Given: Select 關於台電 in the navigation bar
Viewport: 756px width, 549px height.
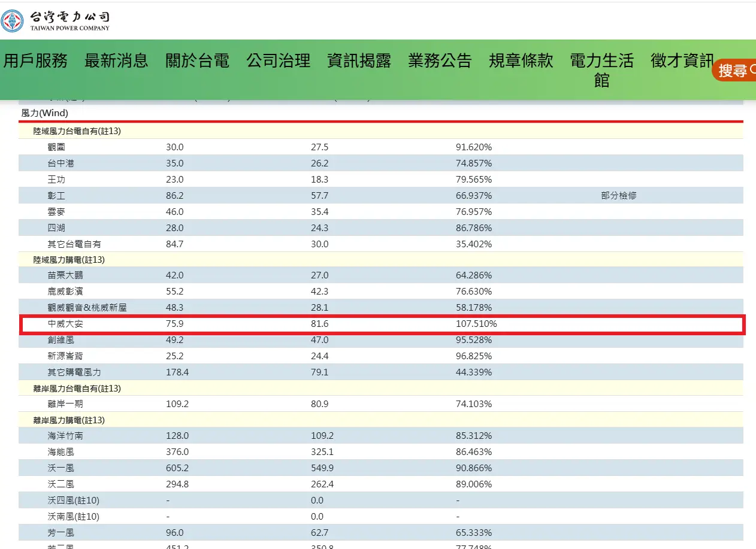Looking at the screenshot, I should pyautogui.click(x=197, y=60).
